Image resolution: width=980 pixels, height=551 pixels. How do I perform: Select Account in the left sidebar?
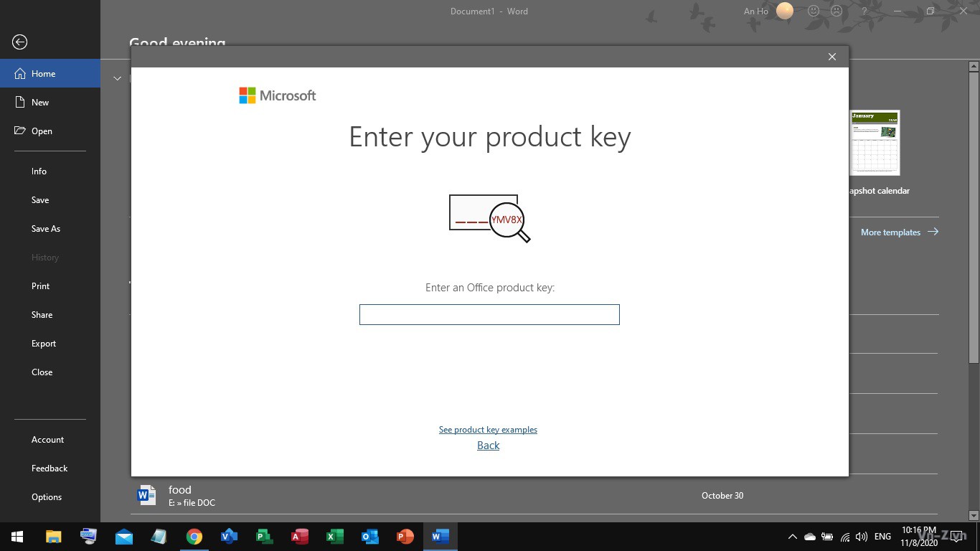point(47,440)
